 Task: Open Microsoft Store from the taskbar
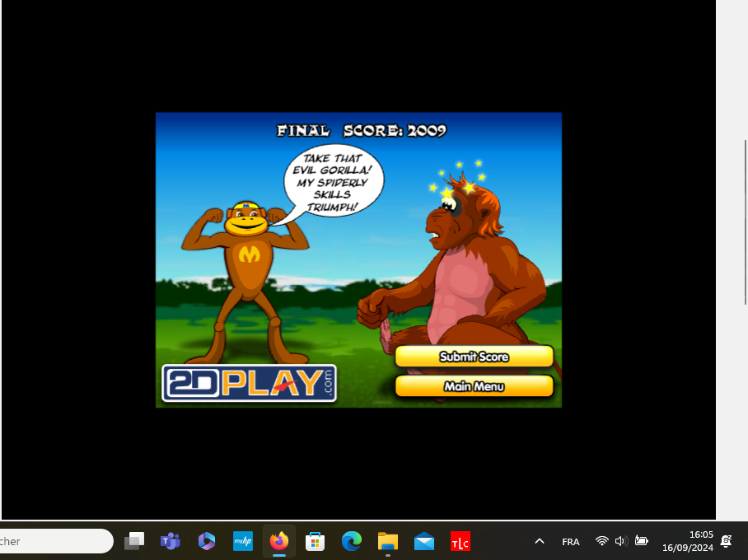316,541
